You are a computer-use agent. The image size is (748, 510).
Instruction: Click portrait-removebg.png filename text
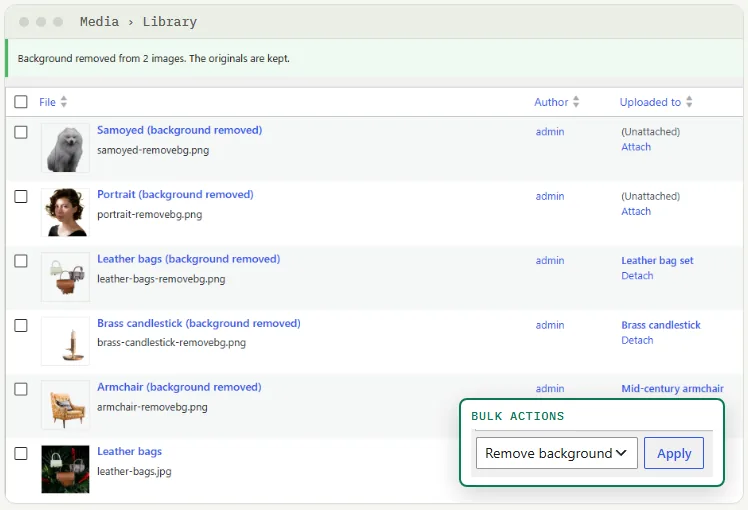[149, 215]
